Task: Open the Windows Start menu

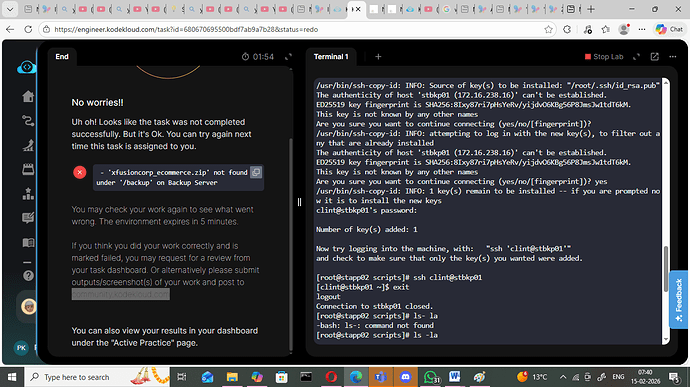Action: pyautogui.click(x=12, y=377)
